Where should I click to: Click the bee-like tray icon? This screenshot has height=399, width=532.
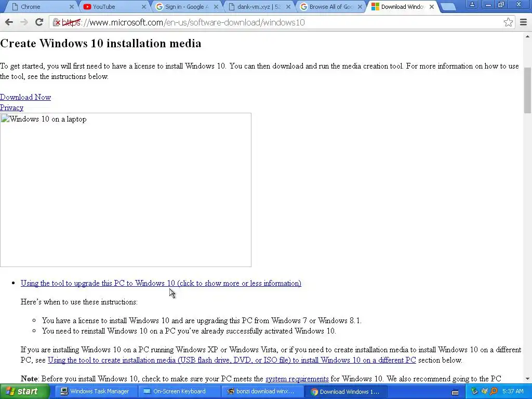pyautogui.click(x=484, y=392)
